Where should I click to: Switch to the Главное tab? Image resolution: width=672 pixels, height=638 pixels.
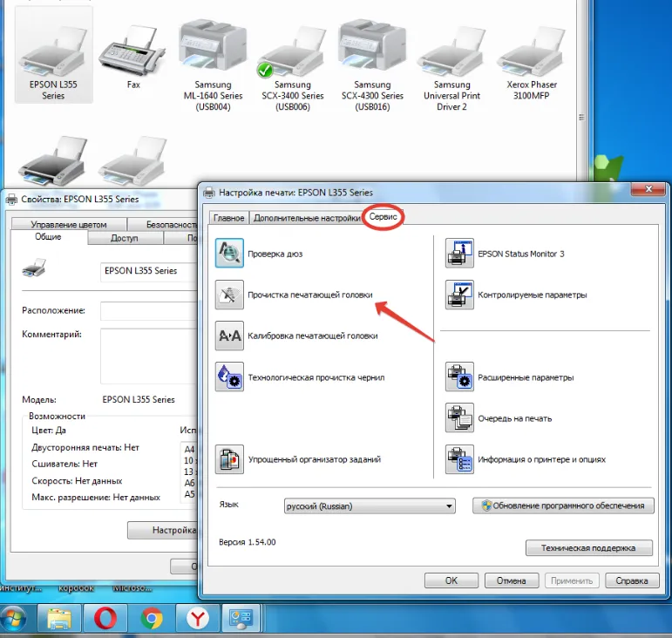(x=229, y=218)
